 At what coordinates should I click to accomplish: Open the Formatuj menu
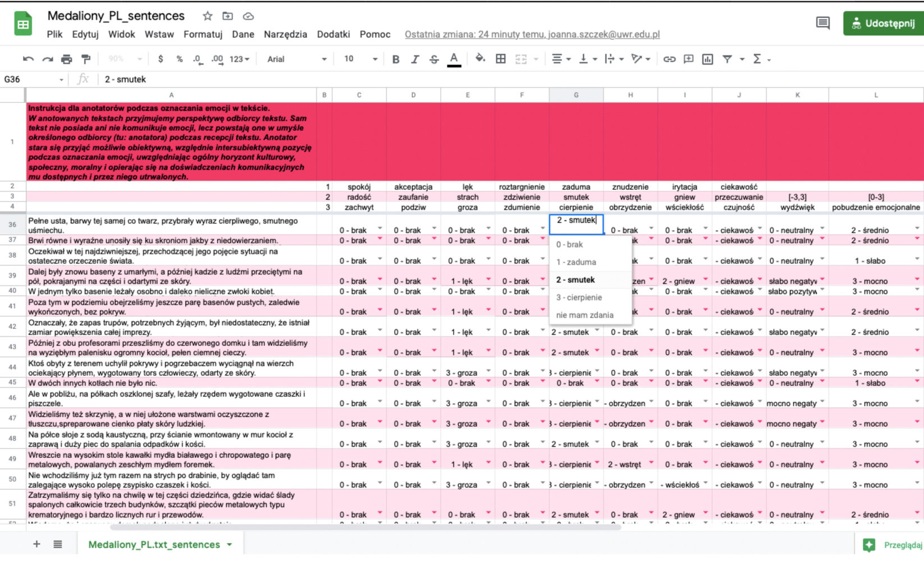pos(203,34)
